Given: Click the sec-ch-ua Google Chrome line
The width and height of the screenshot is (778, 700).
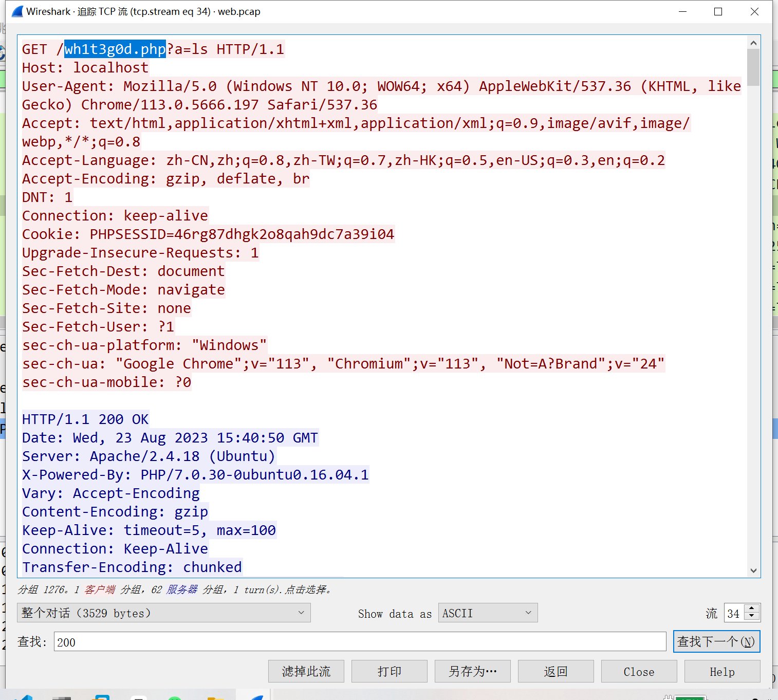Looking at the screenshot, I should 343,364.
